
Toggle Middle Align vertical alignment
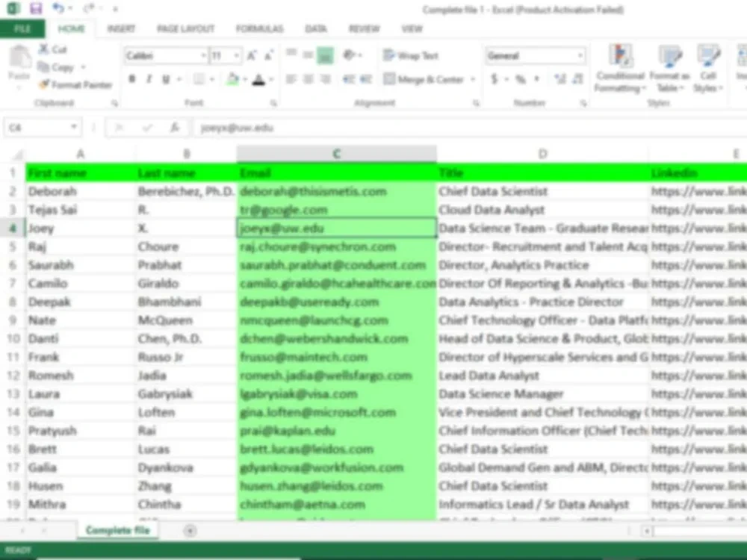pyautogui.click(x=309, y=55)
